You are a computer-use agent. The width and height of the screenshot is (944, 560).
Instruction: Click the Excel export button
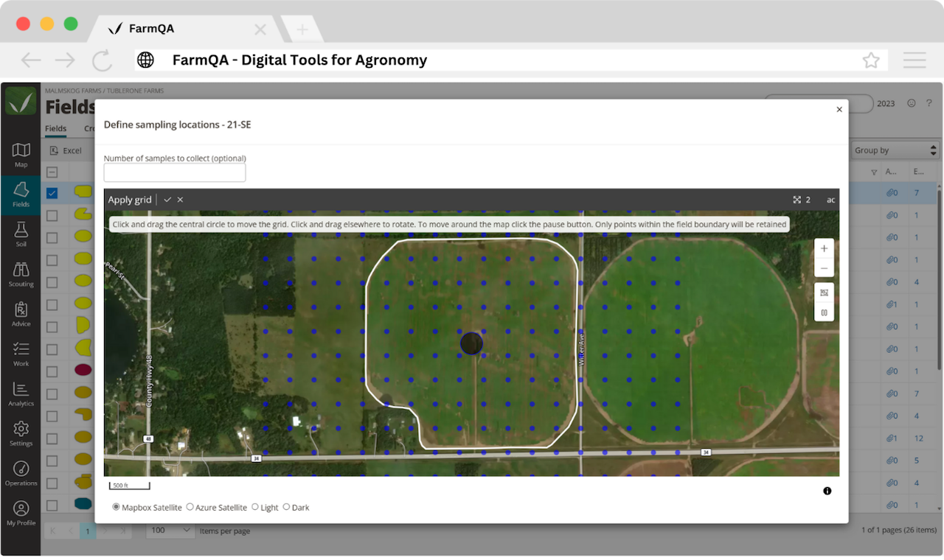click(x=66, y=150)
